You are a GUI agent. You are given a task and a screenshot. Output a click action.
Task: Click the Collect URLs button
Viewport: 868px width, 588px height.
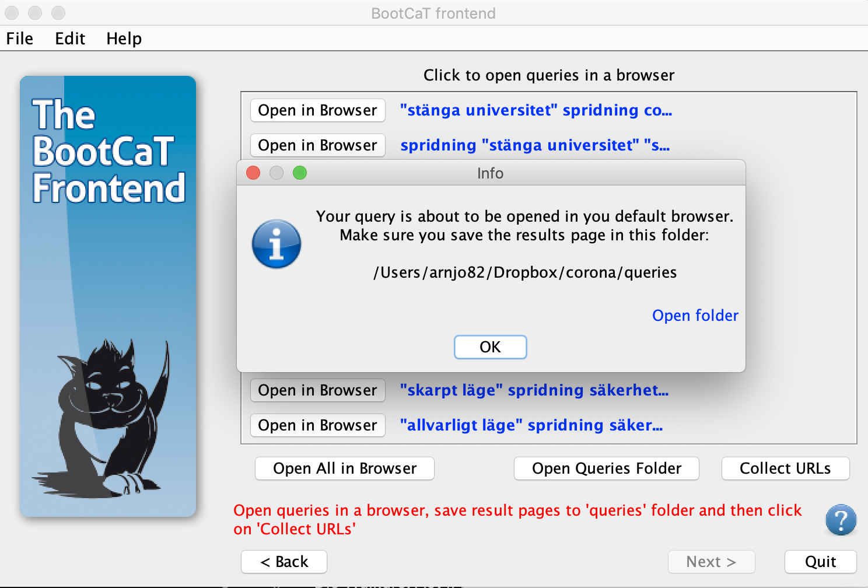point(785,468)
